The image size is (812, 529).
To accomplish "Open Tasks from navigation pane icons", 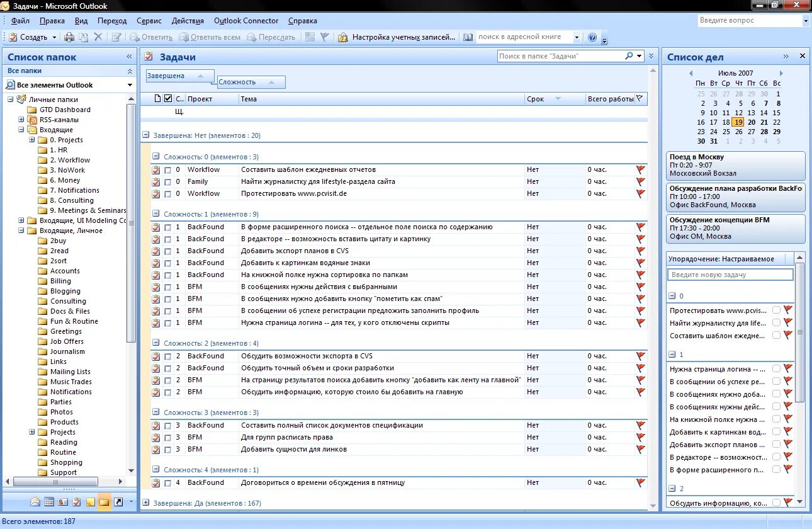I will pyautogui.click(x=77, y=502).
